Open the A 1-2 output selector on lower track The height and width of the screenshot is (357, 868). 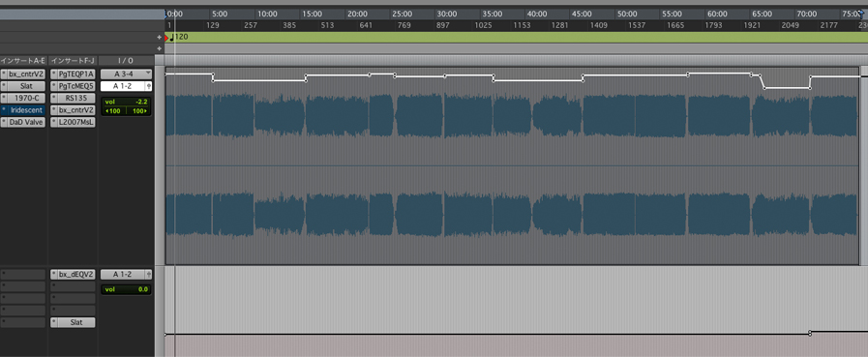pos(122,274)
